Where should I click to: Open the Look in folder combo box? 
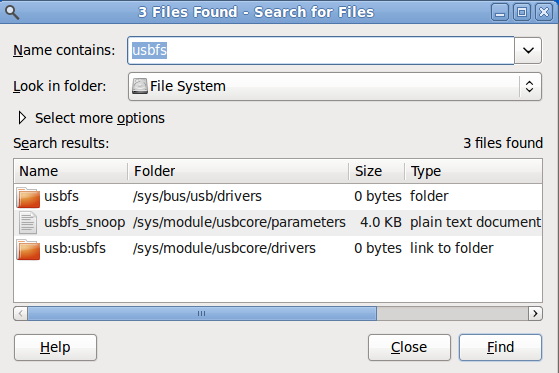click(x=335, y=87)
